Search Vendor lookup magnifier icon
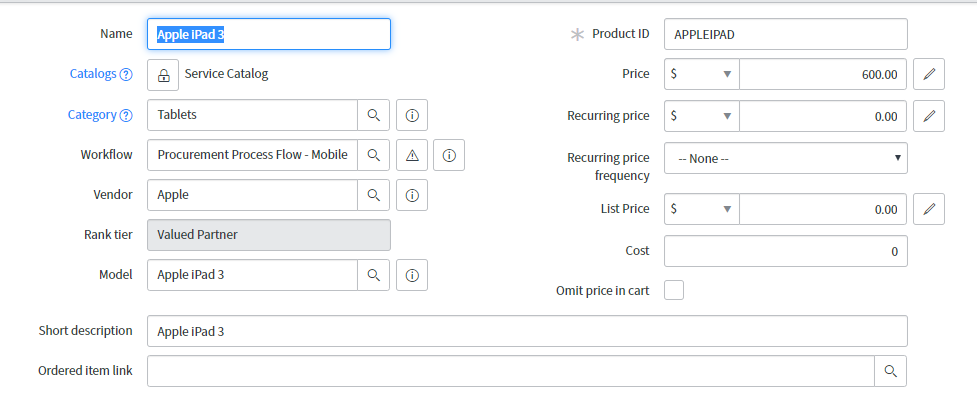Image resolution: width=977 pixels, height=395 pixels. coord(373,195)
